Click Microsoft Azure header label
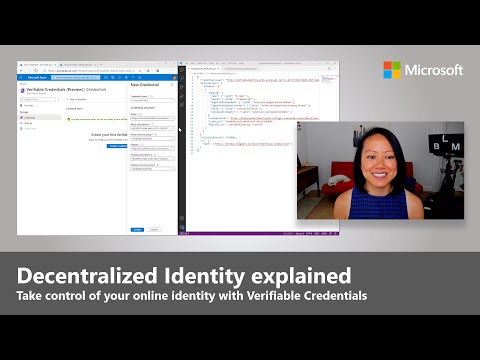480x360 pixels. (x=37, y=77)
